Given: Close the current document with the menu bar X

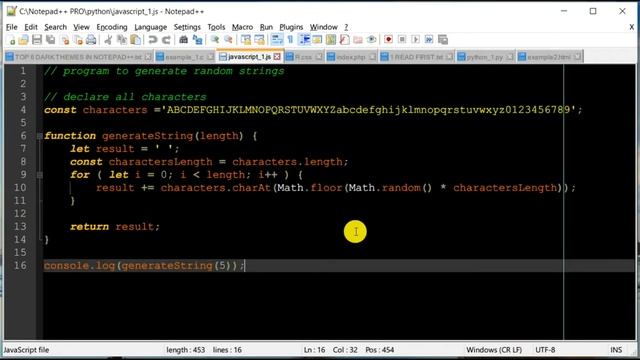Looking at the screenshot, I should (631, 27).
